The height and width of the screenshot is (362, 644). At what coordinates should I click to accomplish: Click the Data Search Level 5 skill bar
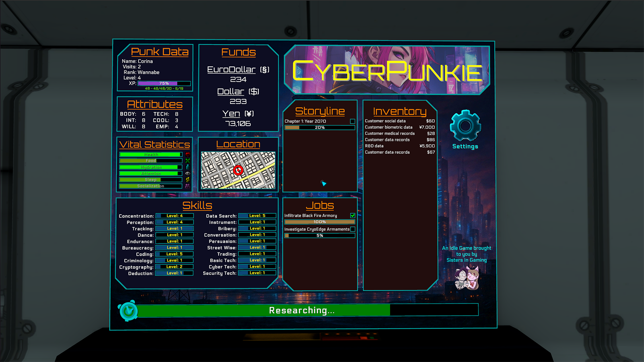pos(257,216)
